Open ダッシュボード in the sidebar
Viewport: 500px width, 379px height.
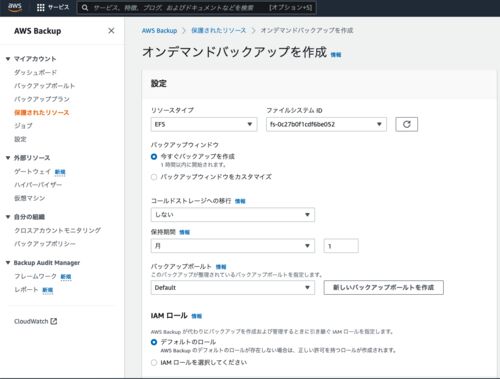(35, 72)
